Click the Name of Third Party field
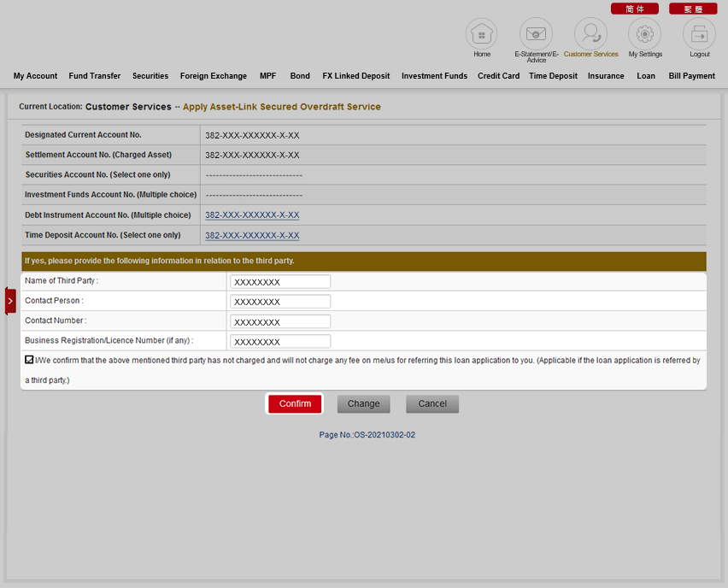The image size is (728, 588). point(280,282)
